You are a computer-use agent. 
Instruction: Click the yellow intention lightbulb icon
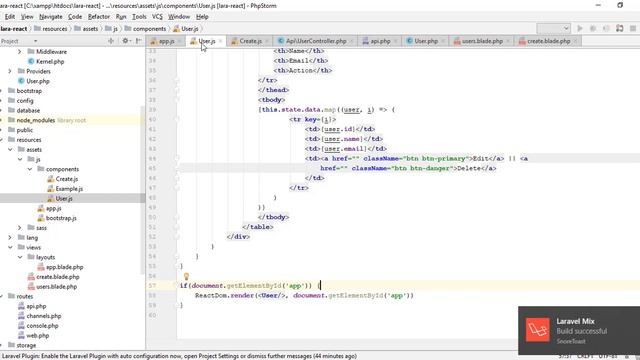(x=186, y=276)
